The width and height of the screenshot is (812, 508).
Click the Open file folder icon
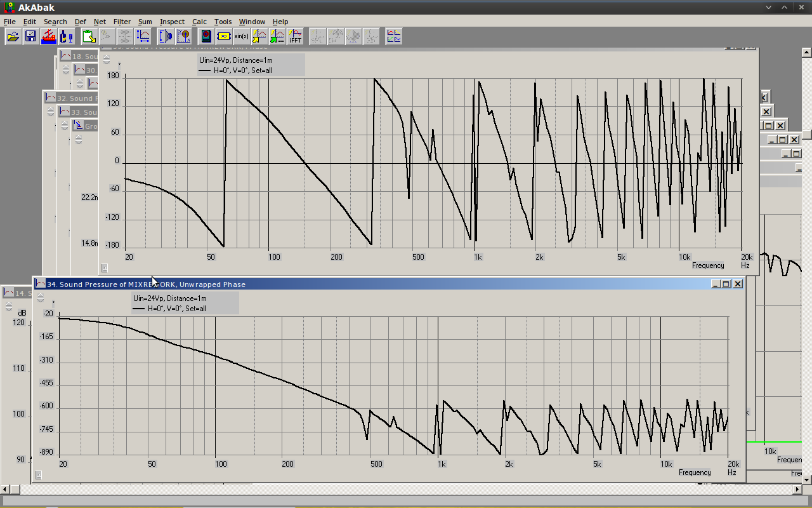point(13,36)
